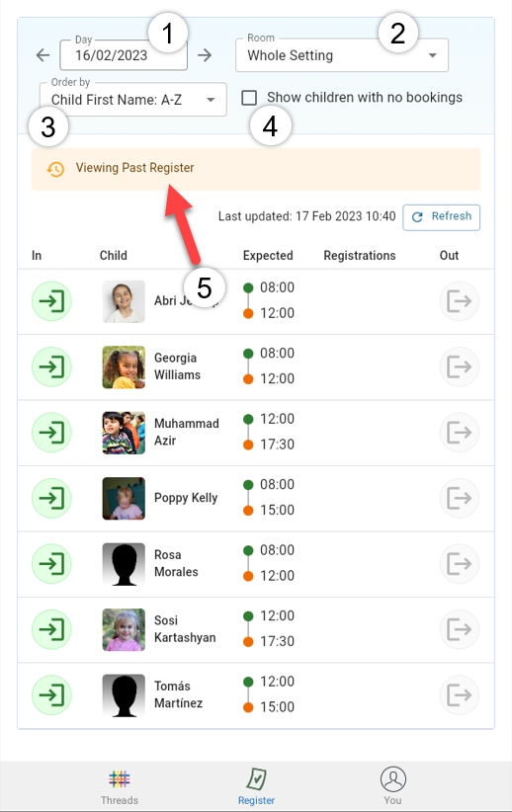Sign out Poppy Kelly with the out arrow
Viewport: 512px width, 812px height.
(x=460, y=498)
